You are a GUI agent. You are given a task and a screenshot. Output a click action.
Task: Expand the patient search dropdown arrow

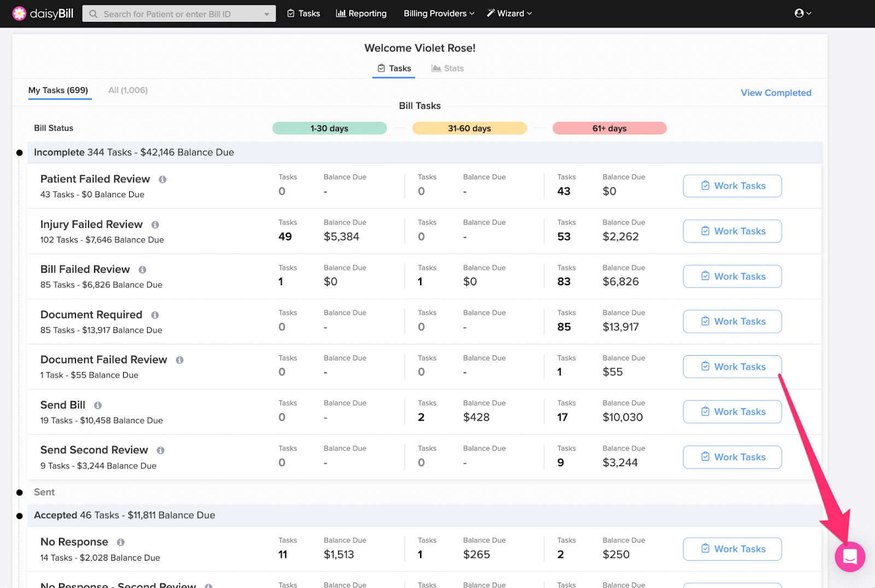pyautogui.click(x=267, y=14)
